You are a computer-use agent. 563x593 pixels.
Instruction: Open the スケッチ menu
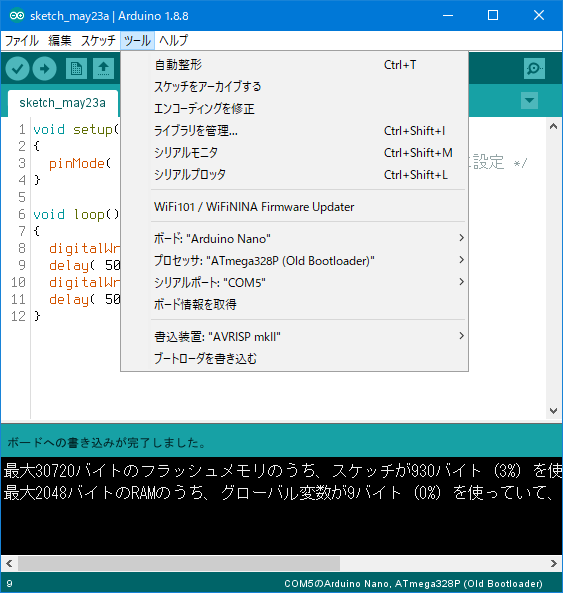tap(98, 40)
